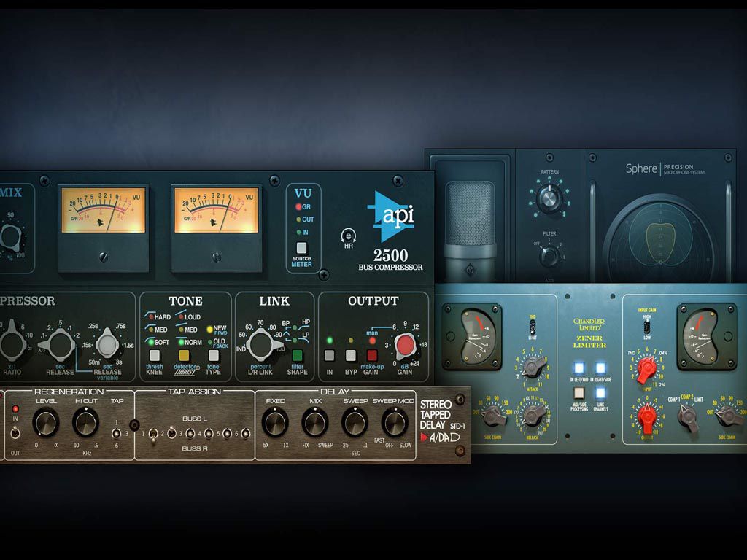Click the Sphere PATTERN knob
747x560 pixels.
[549, 197]
